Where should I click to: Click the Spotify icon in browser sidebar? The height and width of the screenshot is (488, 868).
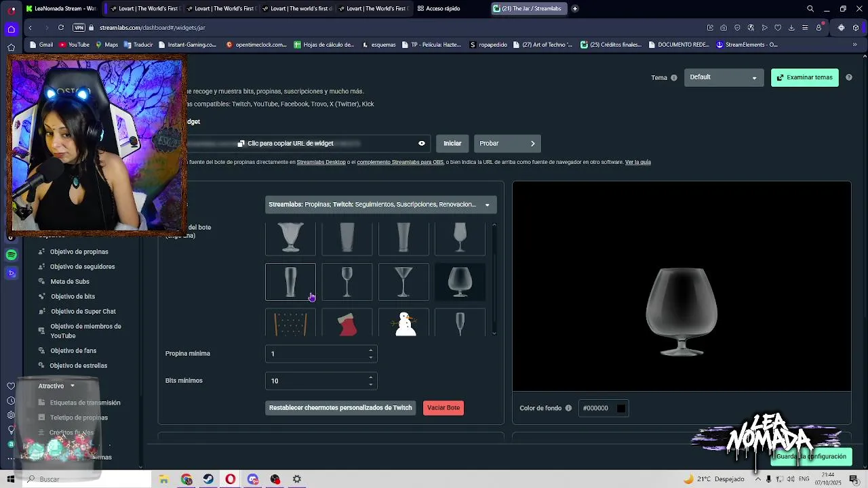pos(11,255)
